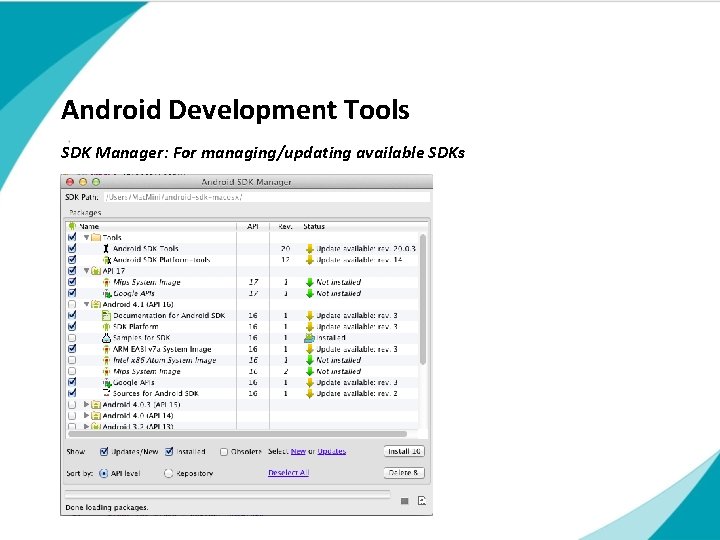
Task: Click the Installed status icon for Samples for SDK
Action: pos(309,338)
